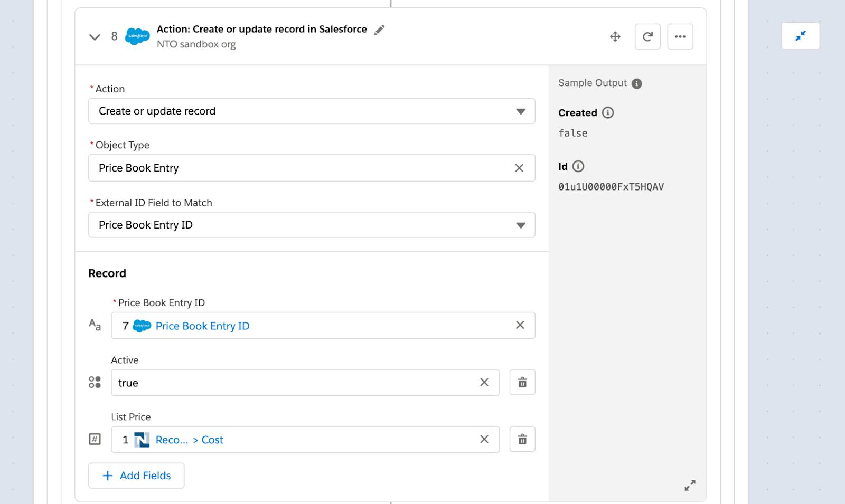Refresh the step with the reload button

(x=647, y=37)
